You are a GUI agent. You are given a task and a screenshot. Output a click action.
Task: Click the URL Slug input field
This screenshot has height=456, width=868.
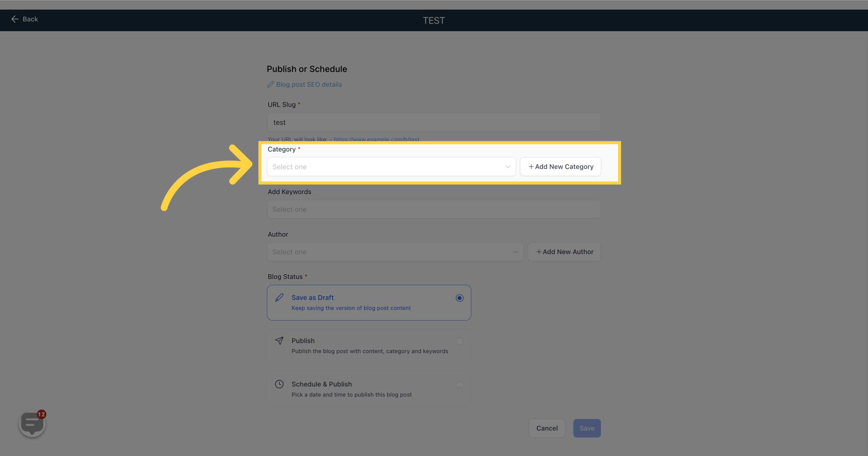click(x=434, y=122)
